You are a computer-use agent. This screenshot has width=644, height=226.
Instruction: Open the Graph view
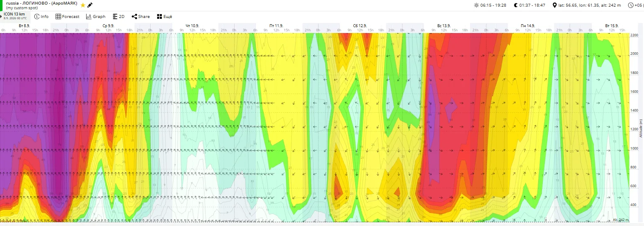pyautogui.click(x=96, y=17)
